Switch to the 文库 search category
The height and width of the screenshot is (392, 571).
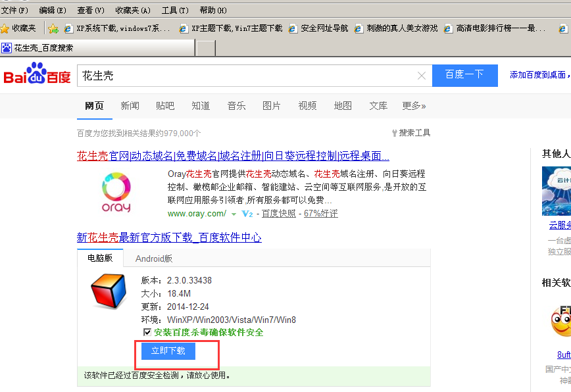tap(378, 106)
